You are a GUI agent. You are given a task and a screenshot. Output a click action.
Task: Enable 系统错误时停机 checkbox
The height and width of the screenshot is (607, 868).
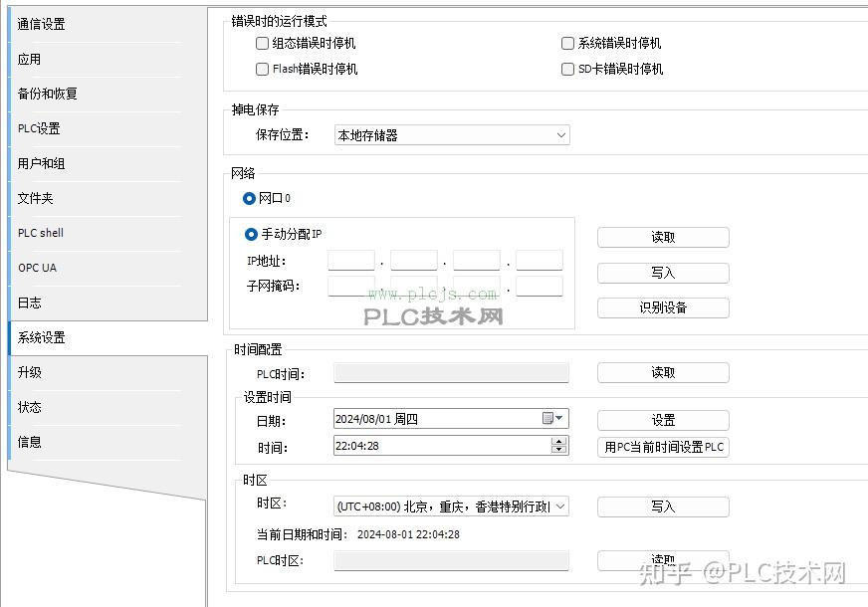pyautogui.click(x=567, y=43)
